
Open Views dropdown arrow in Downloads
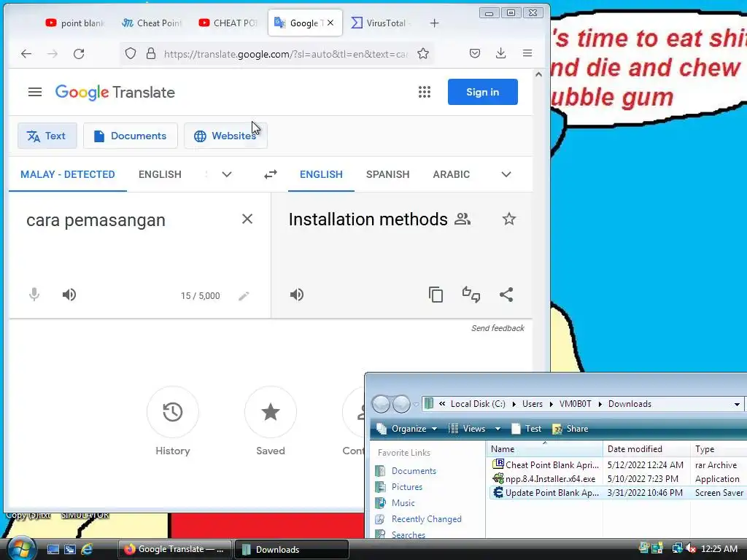[x=498, y=429]
